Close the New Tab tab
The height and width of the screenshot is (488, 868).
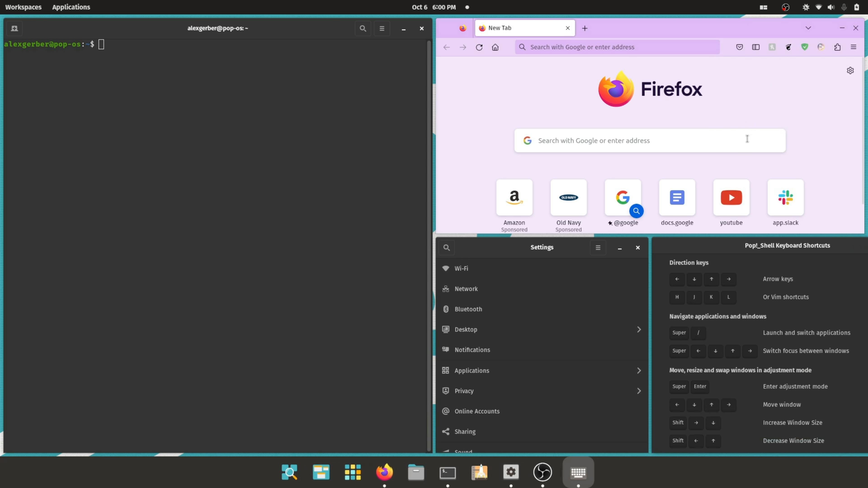pos(568,28)
